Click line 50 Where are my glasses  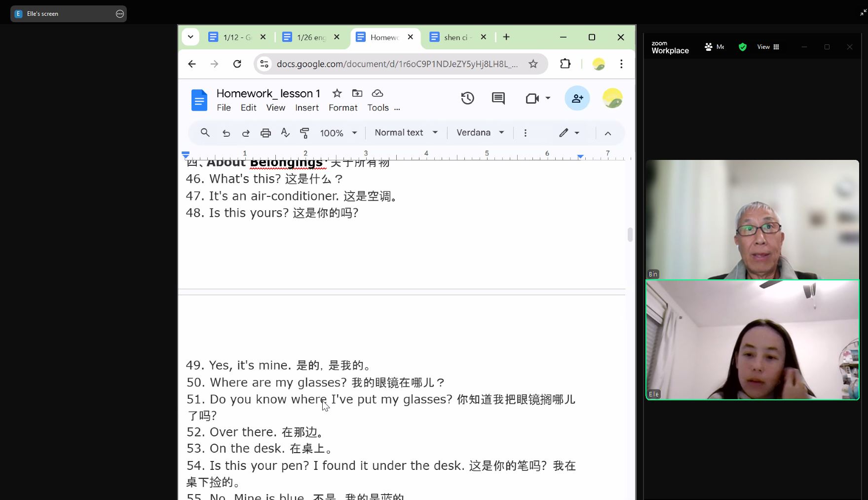(x=315, y=383)
